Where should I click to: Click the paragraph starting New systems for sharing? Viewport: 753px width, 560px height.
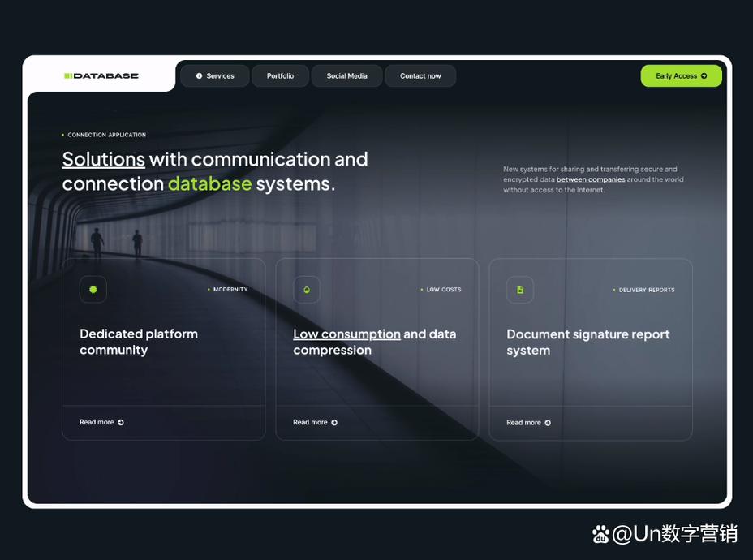(x=593, y=179)
